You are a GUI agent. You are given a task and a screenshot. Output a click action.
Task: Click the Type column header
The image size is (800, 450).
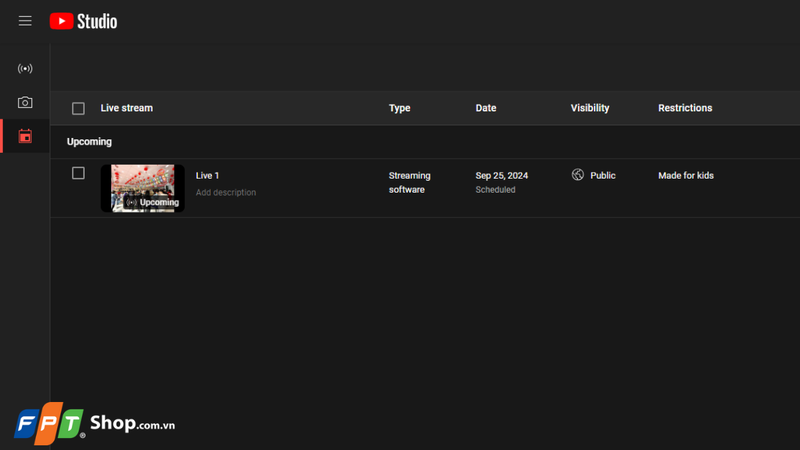click(399, 108)
